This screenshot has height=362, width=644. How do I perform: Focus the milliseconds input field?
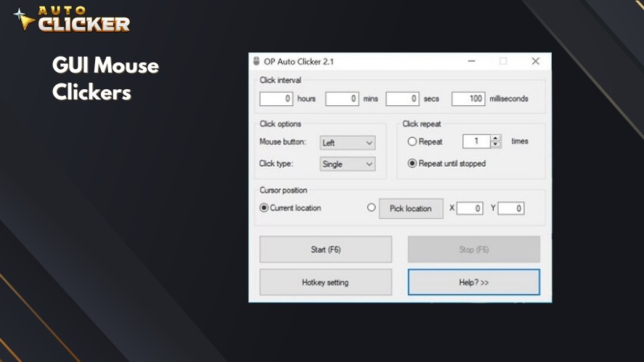coord(468,99)
